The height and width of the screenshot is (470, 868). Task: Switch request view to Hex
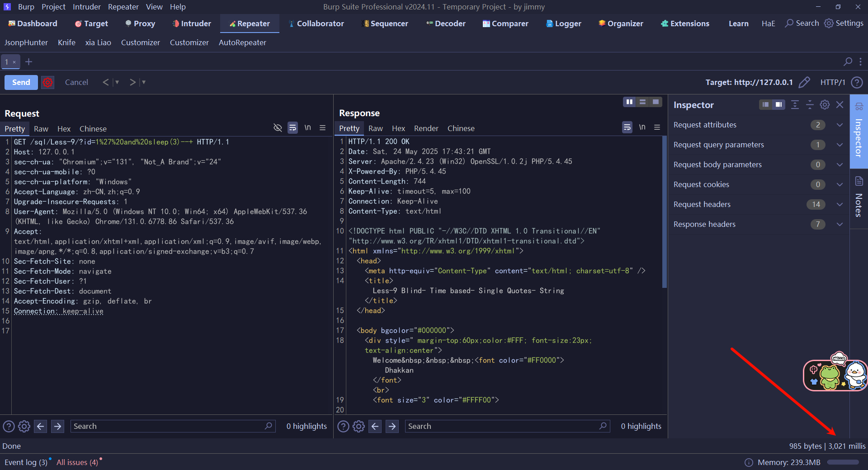coord(64,129)
